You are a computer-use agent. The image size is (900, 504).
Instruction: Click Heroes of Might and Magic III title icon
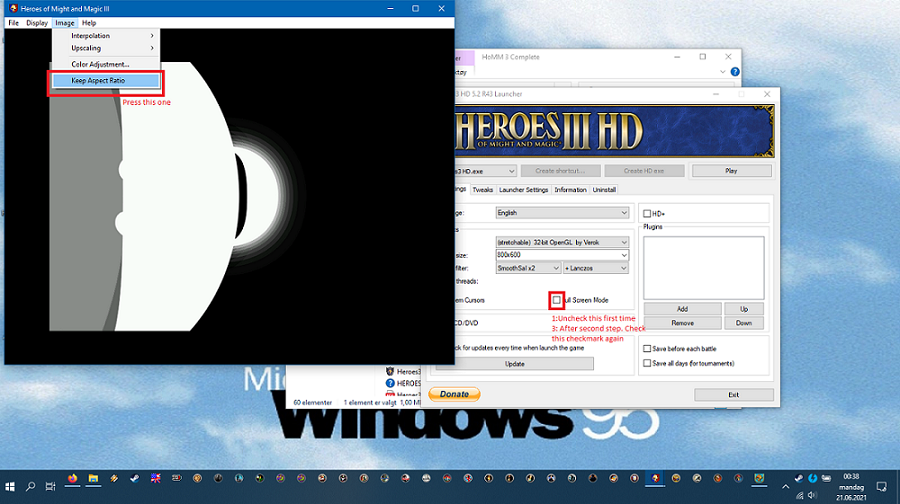(x=13, y=9)
